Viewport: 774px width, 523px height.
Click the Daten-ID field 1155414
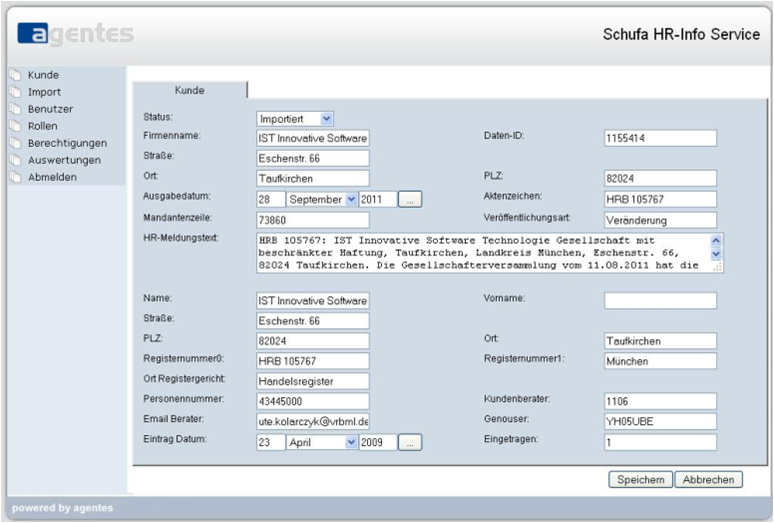(660, 138)
